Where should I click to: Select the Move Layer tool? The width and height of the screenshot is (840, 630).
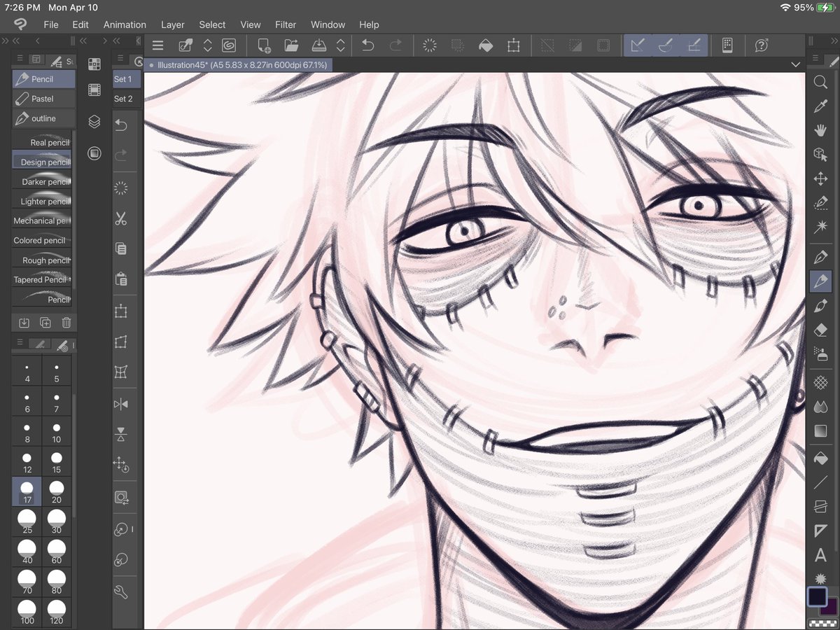[820, 179]
